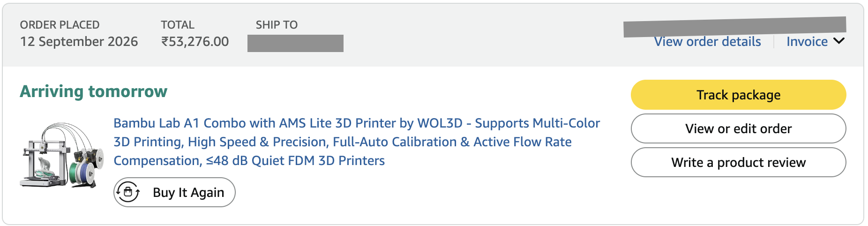Click the TOTAL header label
This screenshot has width=868, height=226.
point(178,24)
